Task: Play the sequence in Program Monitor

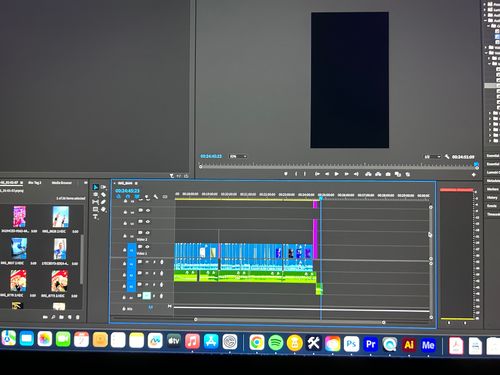Action: pyautogui.click(x=336, y=174)
